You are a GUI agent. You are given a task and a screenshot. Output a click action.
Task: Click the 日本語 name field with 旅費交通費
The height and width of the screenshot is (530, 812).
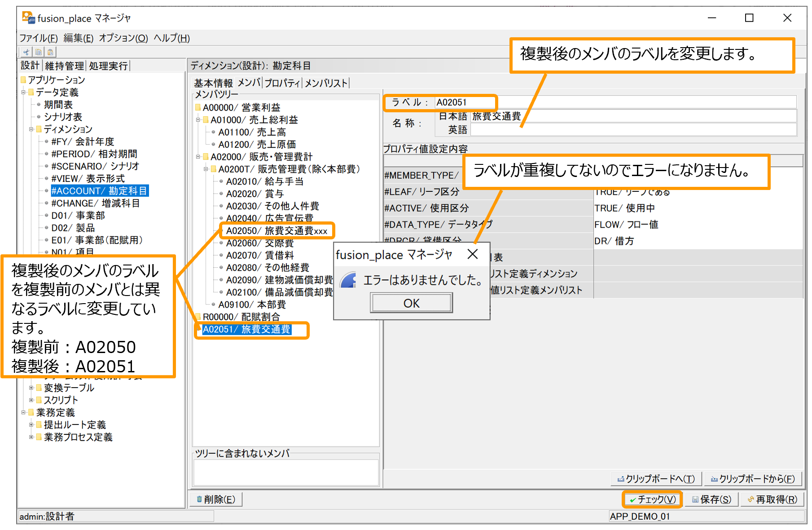point(633,116)
